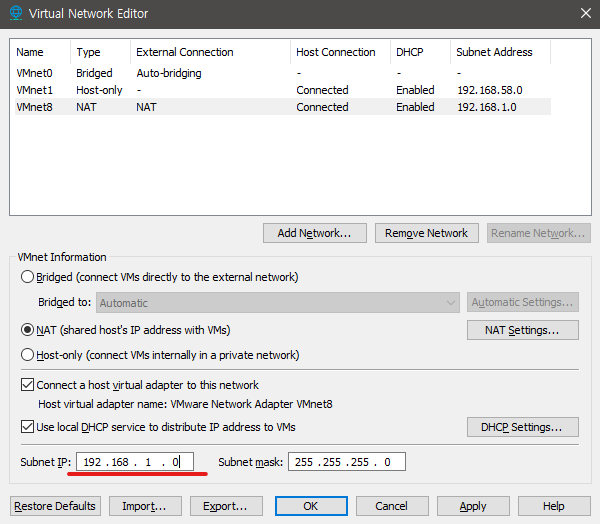Click Enabled DHCP cell in VMnet8 row
The image size is (600, 524).
[x=415, y=107]
